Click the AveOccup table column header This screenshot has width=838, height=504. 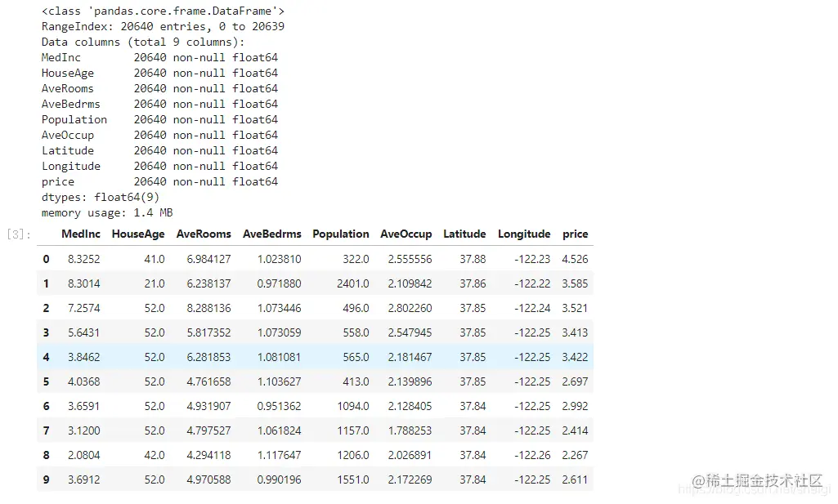click(x=406, y=234)
